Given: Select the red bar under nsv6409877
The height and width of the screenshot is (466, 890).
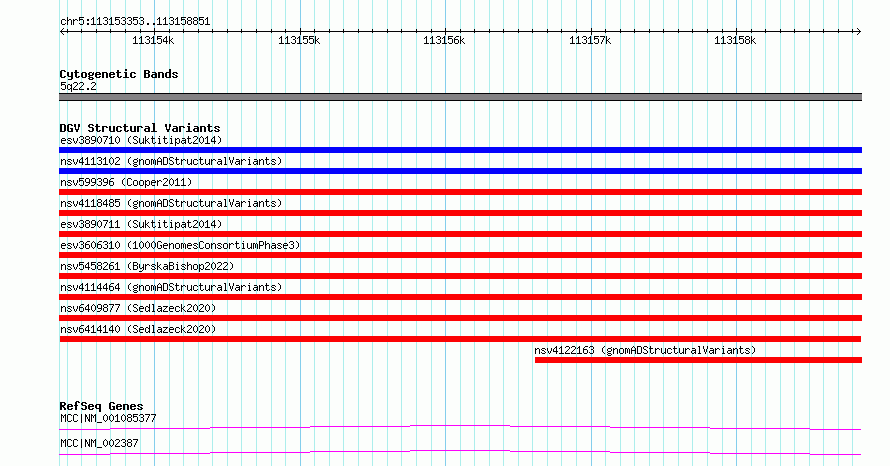Looking at the screenshot, I should coord(460,318).
